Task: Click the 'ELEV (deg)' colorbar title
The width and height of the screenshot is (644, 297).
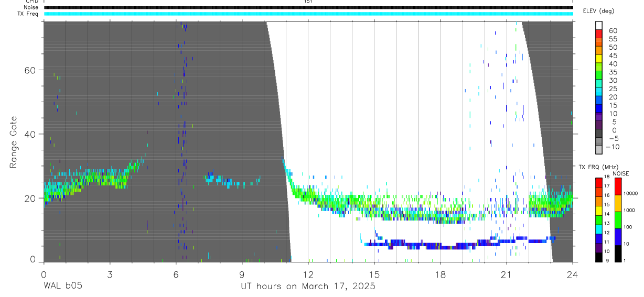Action: click(599, 11)
